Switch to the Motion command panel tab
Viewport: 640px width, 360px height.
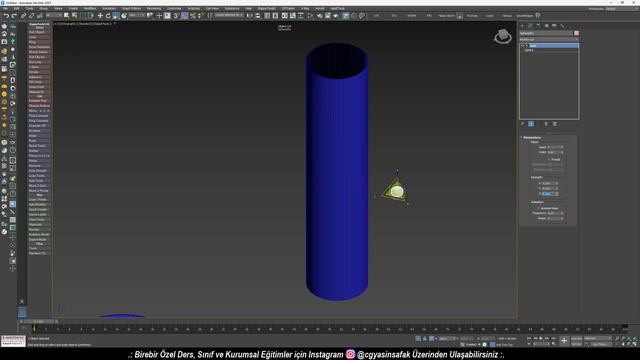coord(546,26)
